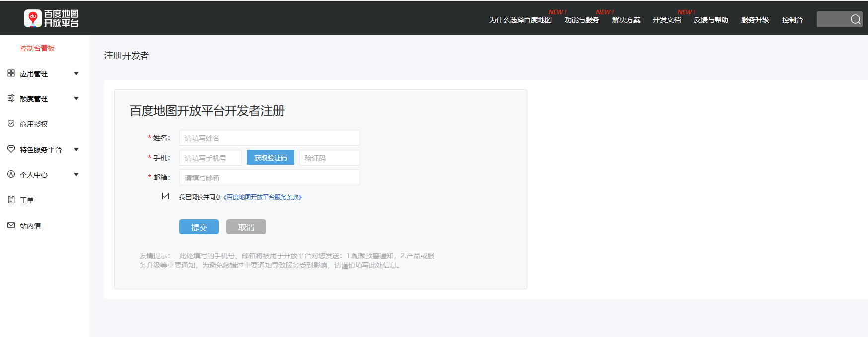
Task: Open 开发文档 menu
Action: click(x=666, y=20)
